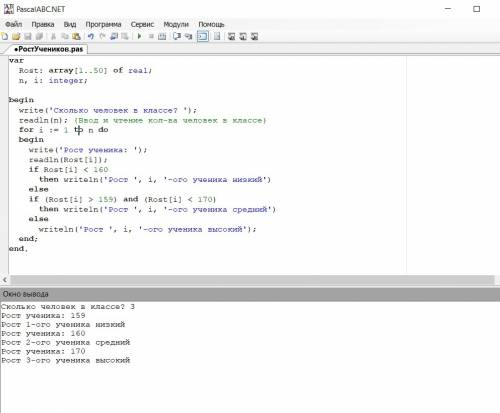Maximize the PascalABC.NET window
This screenshot has width=500, height=413.
(477, 9)
